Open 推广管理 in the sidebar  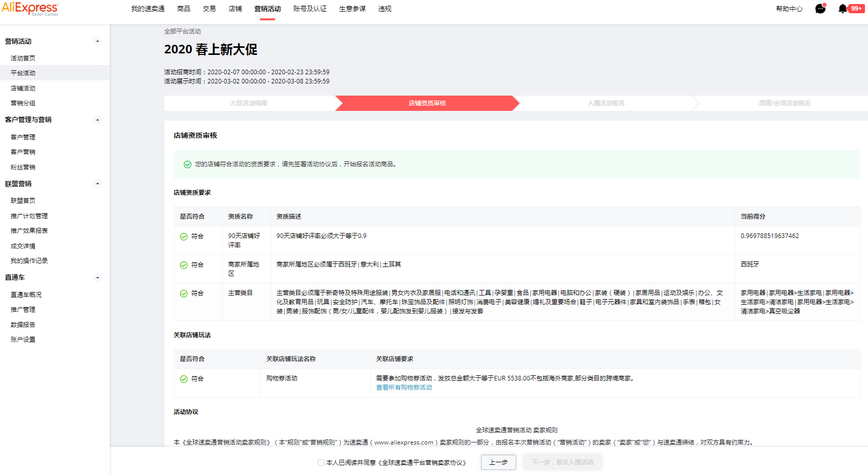pos(23,310)
